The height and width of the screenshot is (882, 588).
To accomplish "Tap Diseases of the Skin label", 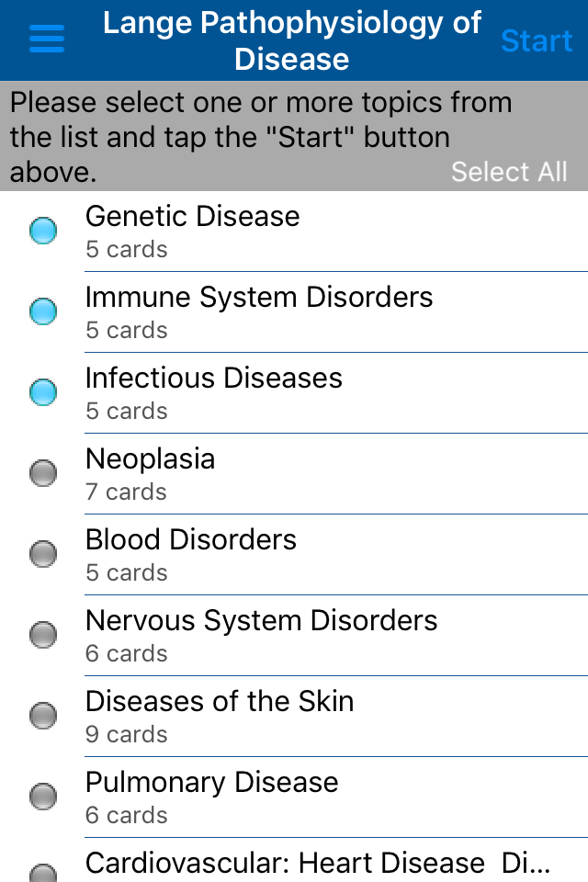I will coord(220,702).
